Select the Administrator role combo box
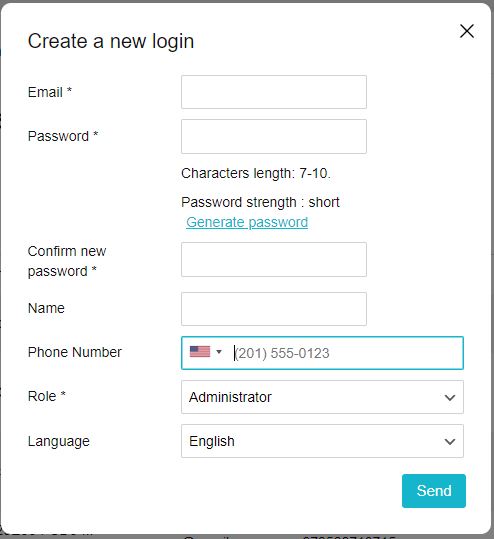The image size is (494, 539). pyautogui.click(x=322, y=397)
